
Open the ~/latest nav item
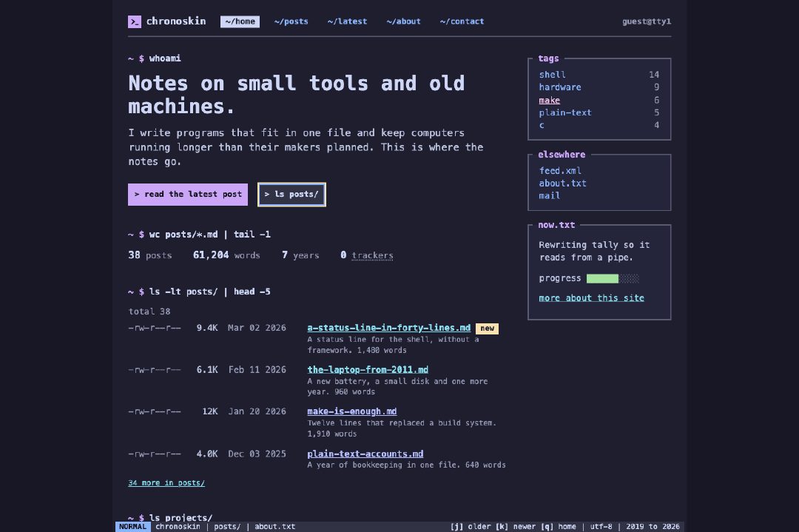(347, 21)
